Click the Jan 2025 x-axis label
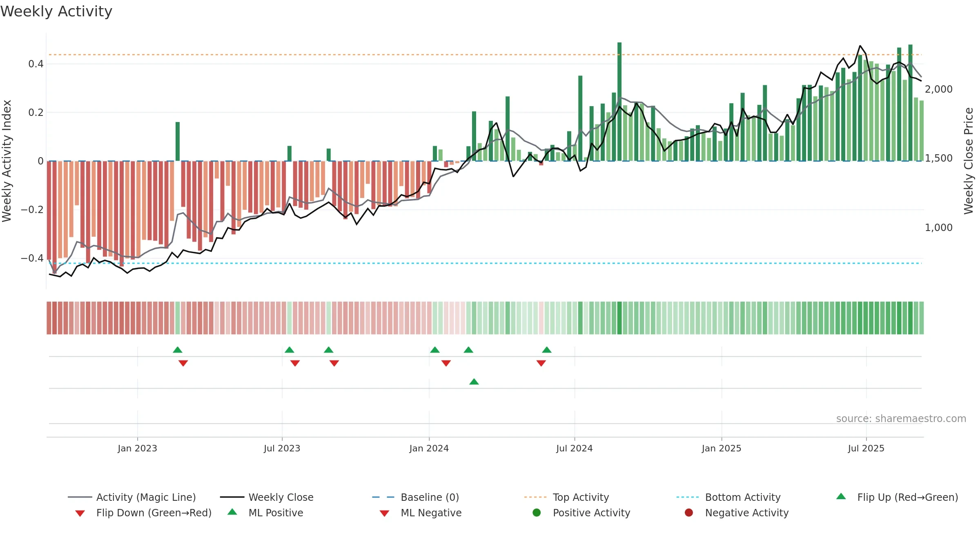Viewport: 980px width, 551px height. point(722,449)
